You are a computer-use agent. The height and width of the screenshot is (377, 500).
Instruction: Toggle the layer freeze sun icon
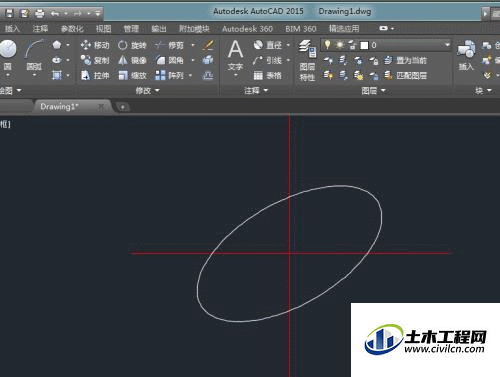click(x=340, y=45)
